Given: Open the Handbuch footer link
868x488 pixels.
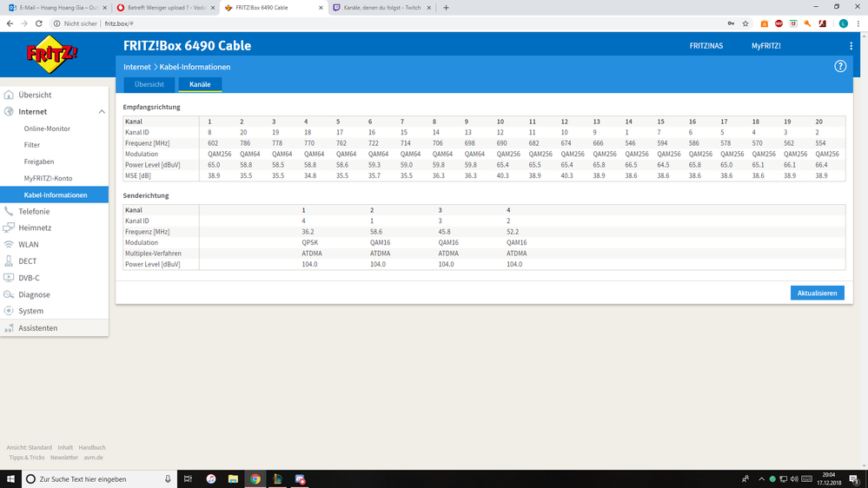Looking at the screenshot, I should point(92,447).
